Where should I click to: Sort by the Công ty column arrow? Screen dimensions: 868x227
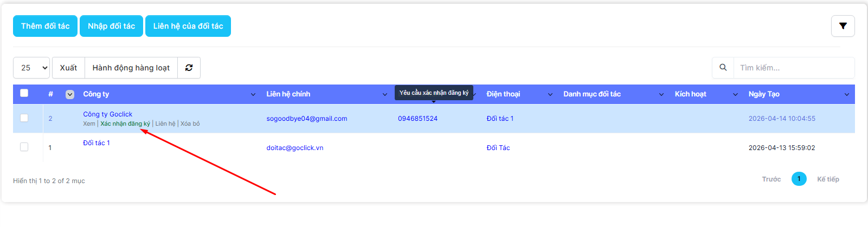(x=253, y=95)
